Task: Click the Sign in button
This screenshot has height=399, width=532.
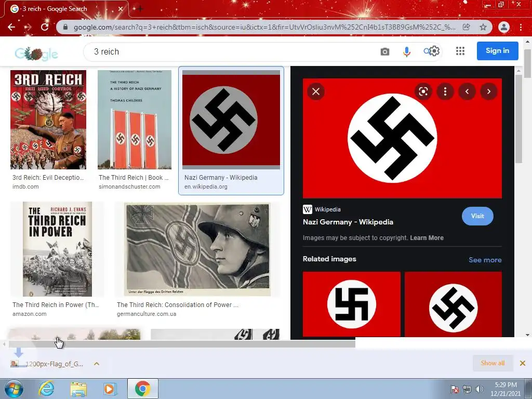Action: click(x=497, y=51)
